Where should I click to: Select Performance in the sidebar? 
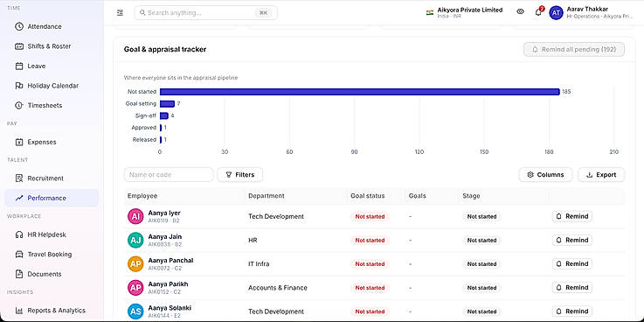coord(52,198)
